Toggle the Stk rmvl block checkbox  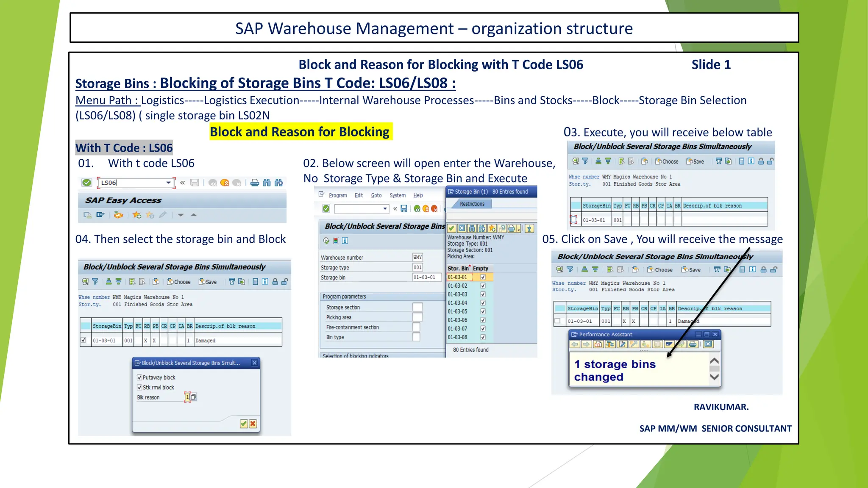point(139,387)
